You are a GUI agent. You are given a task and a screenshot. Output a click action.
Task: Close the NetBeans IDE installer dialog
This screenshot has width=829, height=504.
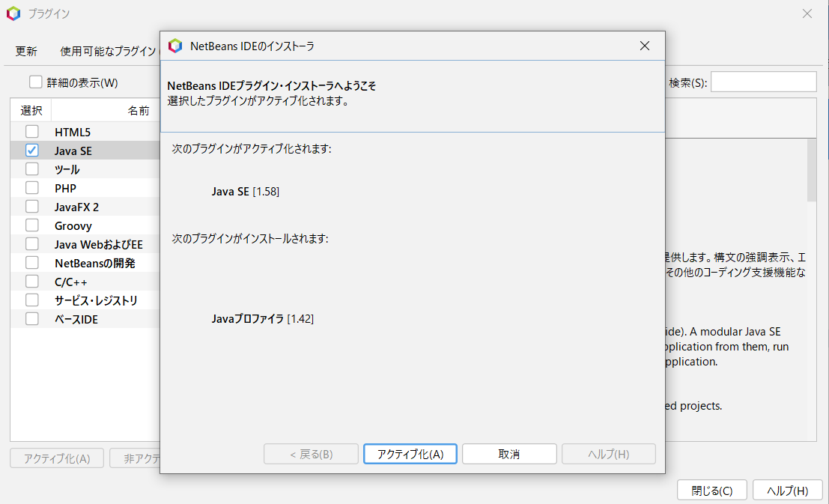coord(645,46)
